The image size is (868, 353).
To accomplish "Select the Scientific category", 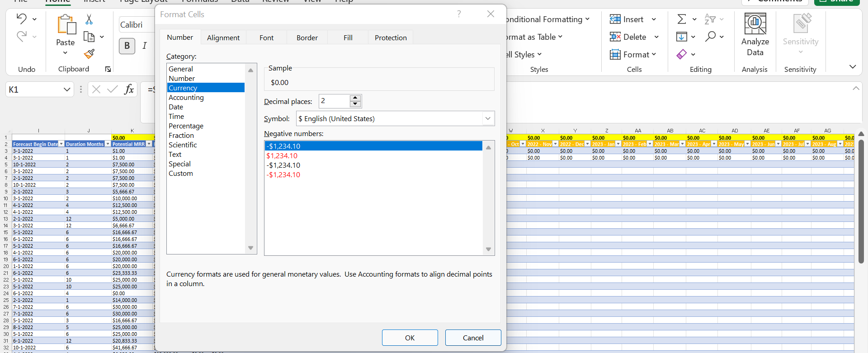I will (206, 145).
